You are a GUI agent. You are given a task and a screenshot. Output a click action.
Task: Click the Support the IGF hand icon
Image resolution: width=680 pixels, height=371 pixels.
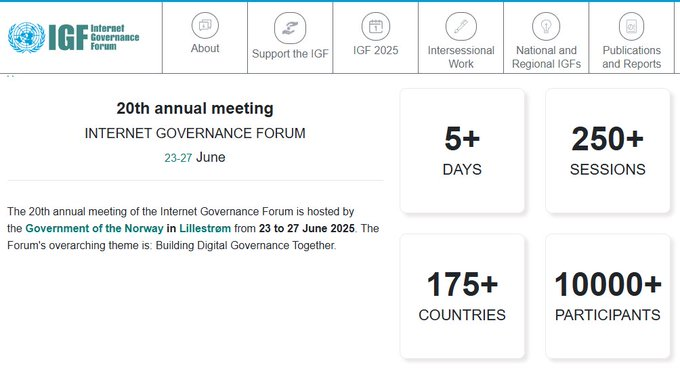[x=290, y=28]
